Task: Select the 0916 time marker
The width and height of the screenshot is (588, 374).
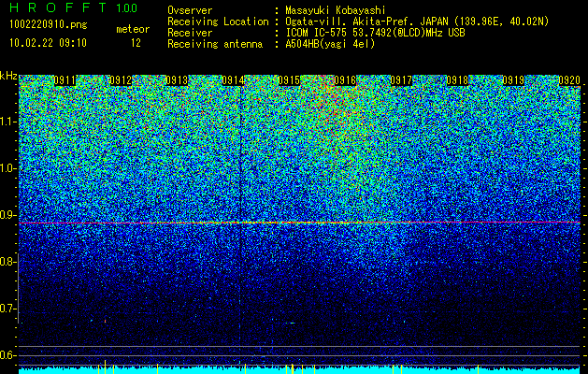Action: click(345, 80)
